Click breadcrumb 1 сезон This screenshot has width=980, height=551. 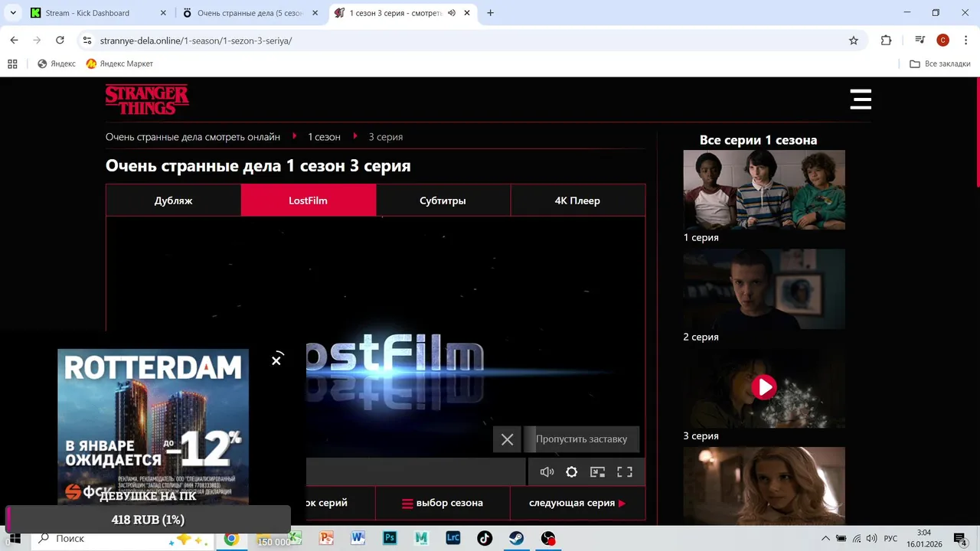coord(324,137)
